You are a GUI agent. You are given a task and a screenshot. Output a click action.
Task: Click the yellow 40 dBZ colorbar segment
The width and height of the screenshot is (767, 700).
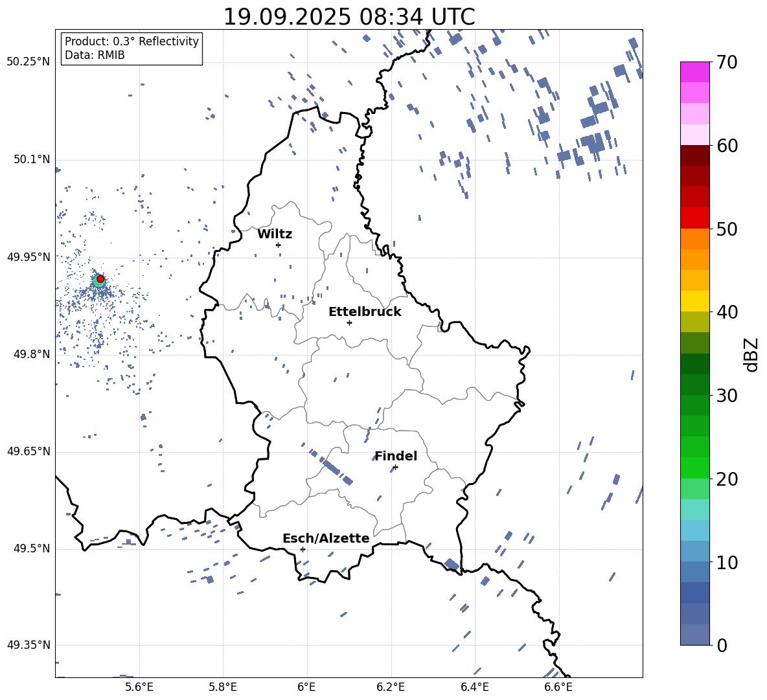[x=695, y=301]
